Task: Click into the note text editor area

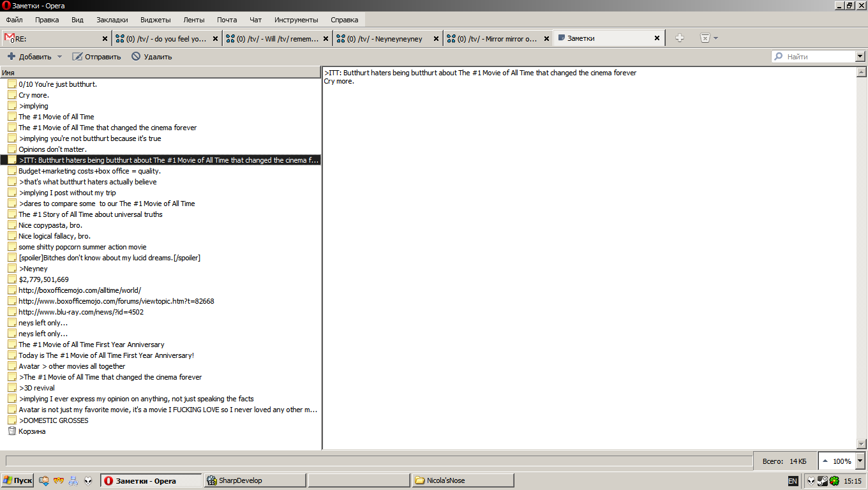Action: [590, 258]
